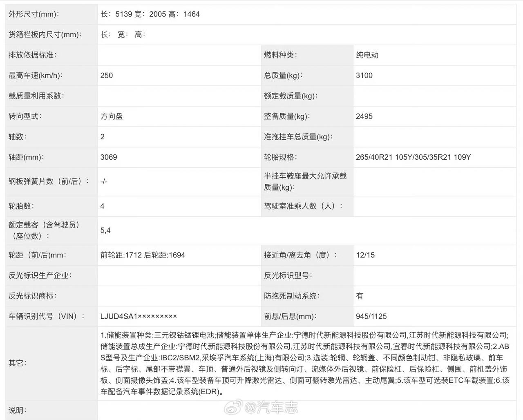Click the 转向型式 label
The image size is (523, 420).
(x=25, y=116)
